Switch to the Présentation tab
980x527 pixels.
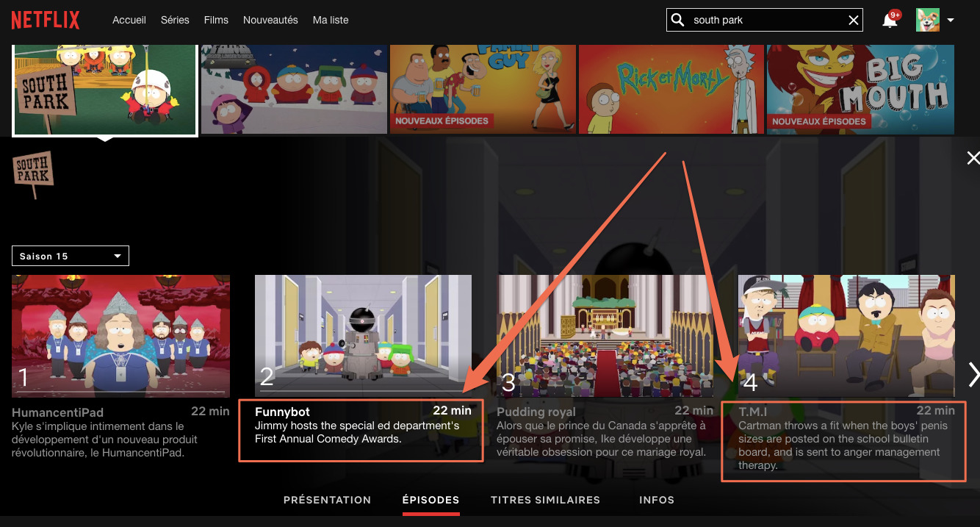327,500
